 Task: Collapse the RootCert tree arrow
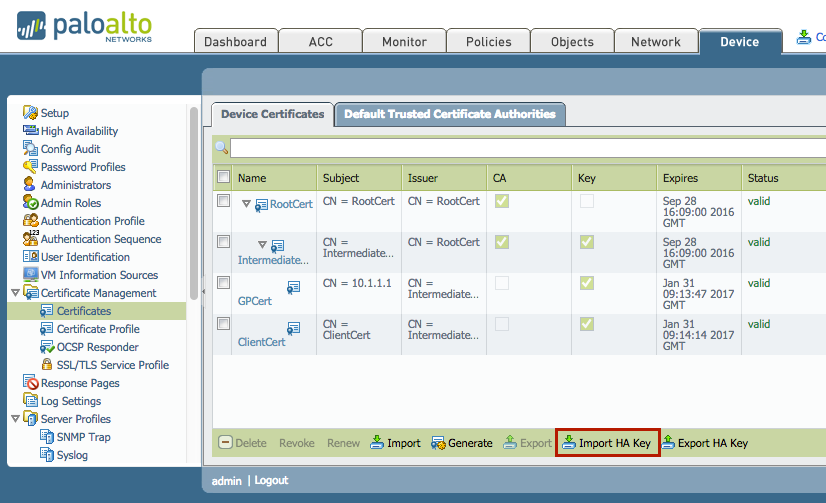coord(246,204)
